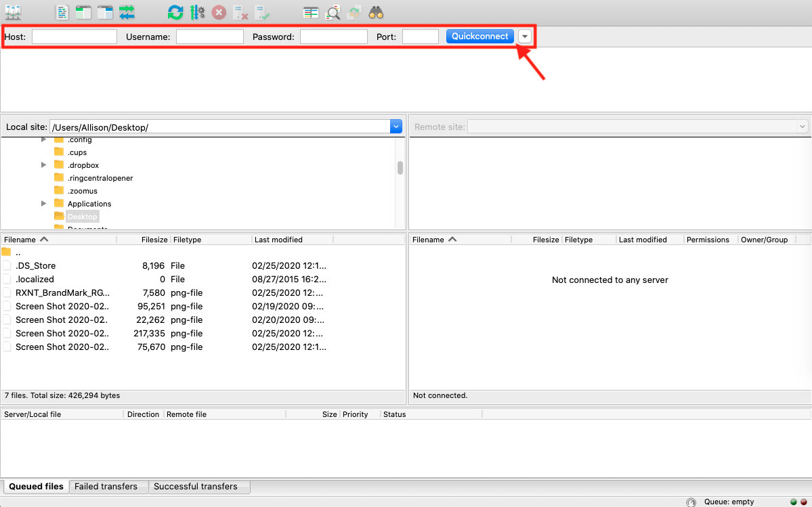
Task: Click the Password input field
Action: click(x=334, y=37)
